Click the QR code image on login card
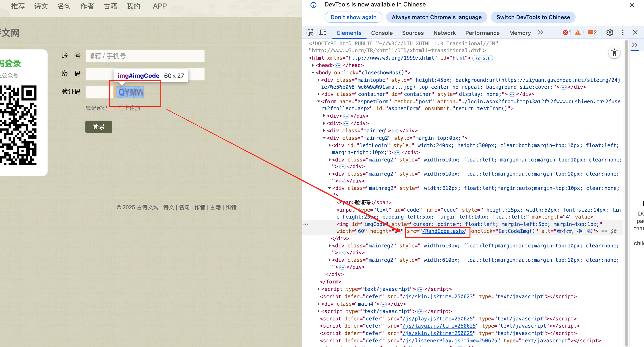Screen dimensions: 644x347 tap(18, 125)
